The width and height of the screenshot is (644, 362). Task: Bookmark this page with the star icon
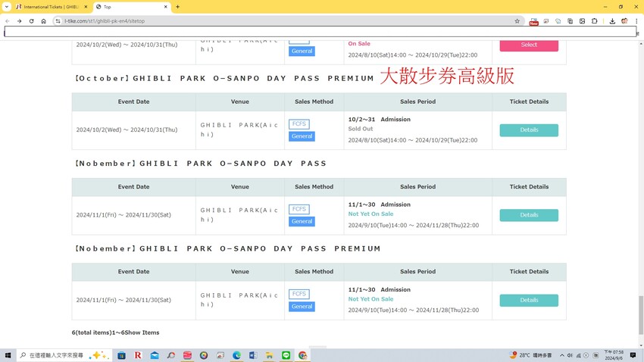point(517,21)
